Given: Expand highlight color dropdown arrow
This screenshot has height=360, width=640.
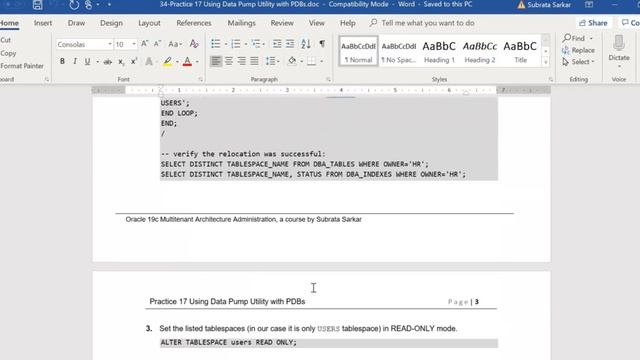Looking at the screenshot, I should 177,62.
